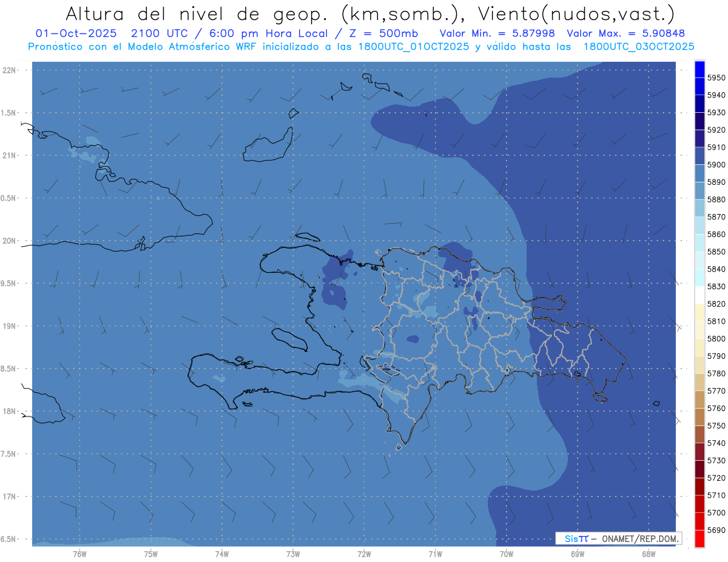Click the 70W longitude label
Image resolution: width=728 pixels, height=562 pixels.
pyautogui.click(x=506, y=554)
